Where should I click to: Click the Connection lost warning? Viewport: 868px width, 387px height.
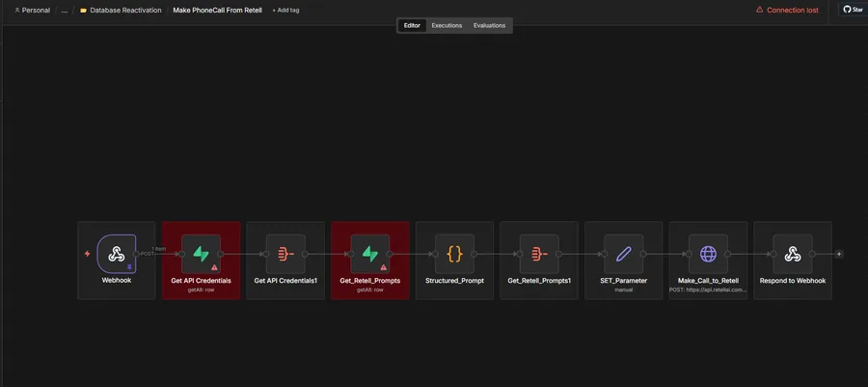point(787,10)
